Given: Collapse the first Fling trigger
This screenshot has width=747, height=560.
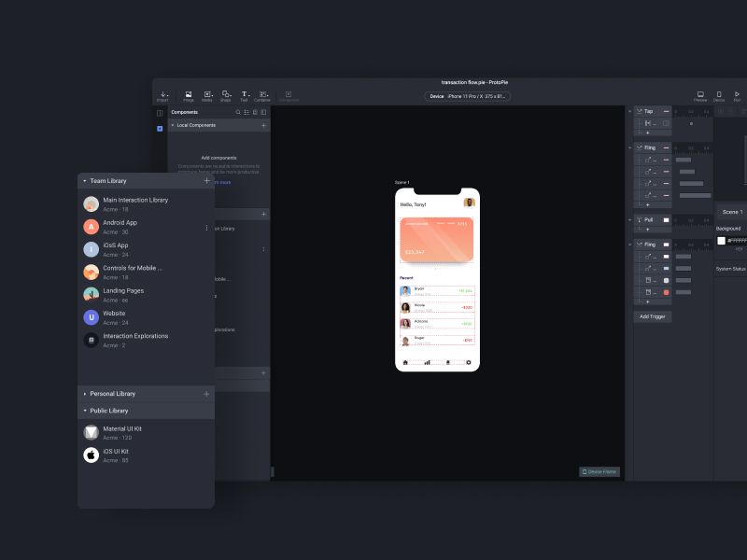Looking at the screenshot, I should 629,147.
